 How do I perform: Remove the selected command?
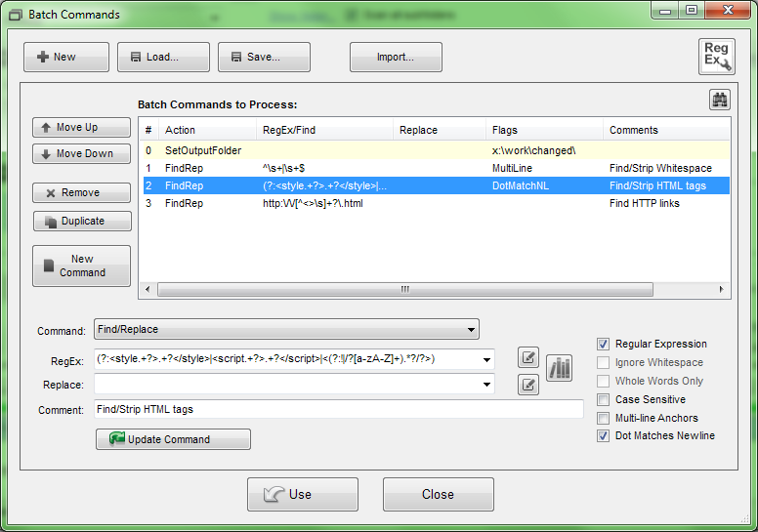point(82,193)
